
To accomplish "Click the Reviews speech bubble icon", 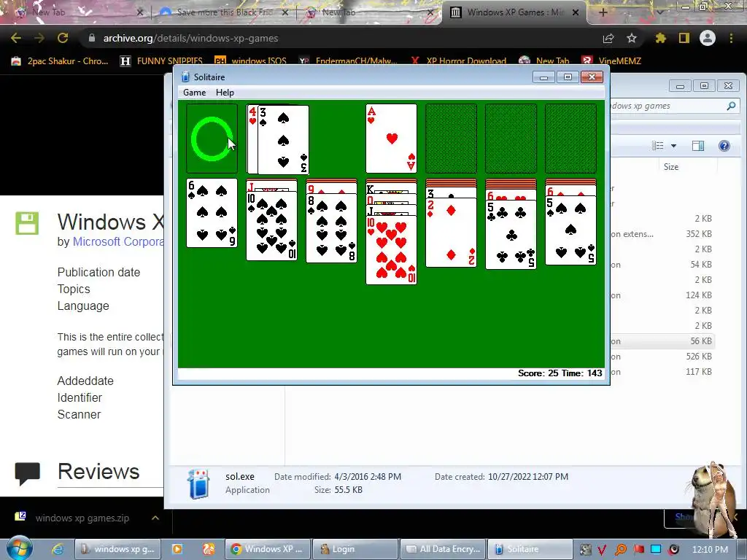I will point(27,473).
